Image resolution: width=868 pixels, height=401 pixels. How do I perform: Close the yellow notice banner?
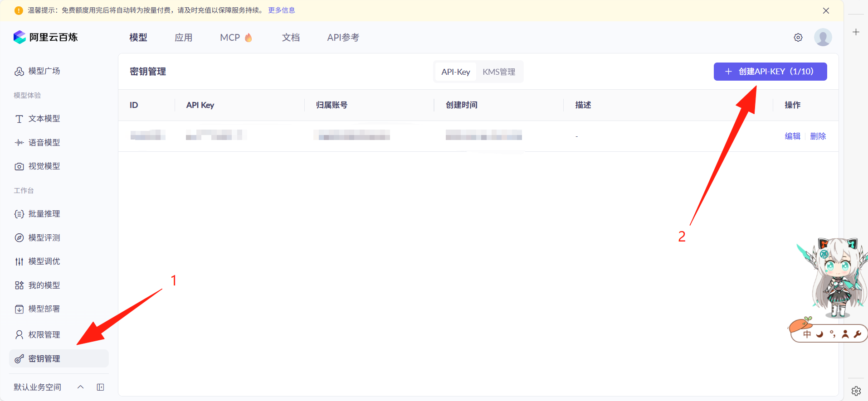[x=826, y=10]
